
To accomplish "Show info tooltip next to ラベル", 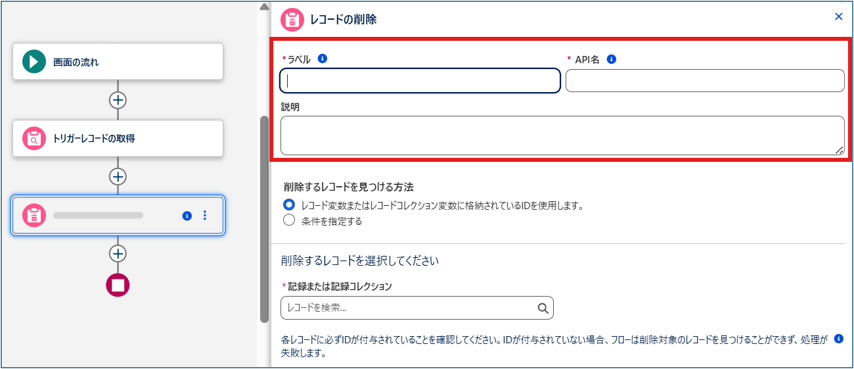I will pyautogui.click(x=322, y=59).
